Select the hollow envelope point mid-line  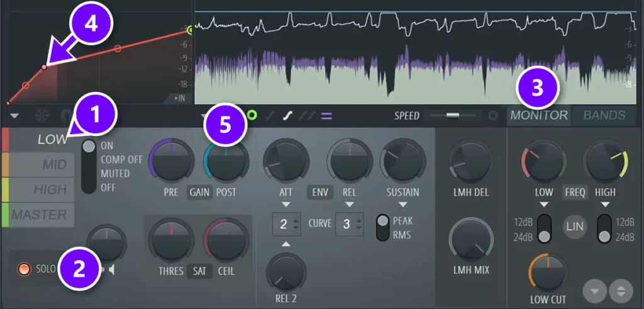(118, 48)
